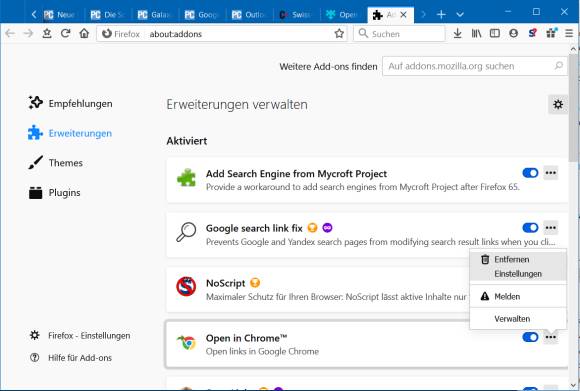Switch to the Galaxy browser tab

point(155,15)
